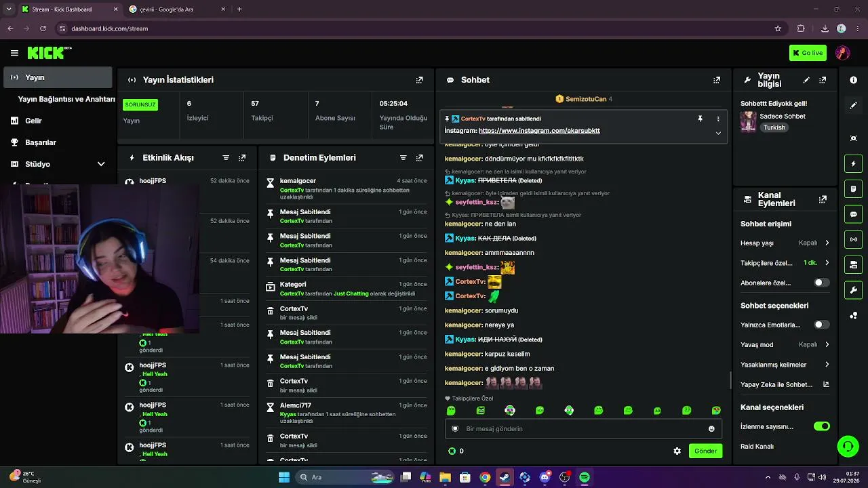Toggle the Abonelere özel chat switch
Screen dimensions: 868x488
(x=821, y=283)
